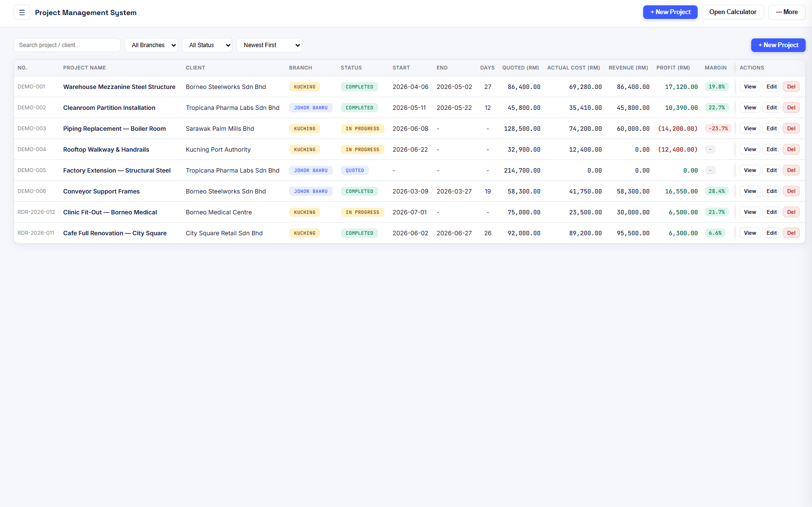
Task: Edit the Conveyor Support Frames project
Action: [x=772, y=192]
